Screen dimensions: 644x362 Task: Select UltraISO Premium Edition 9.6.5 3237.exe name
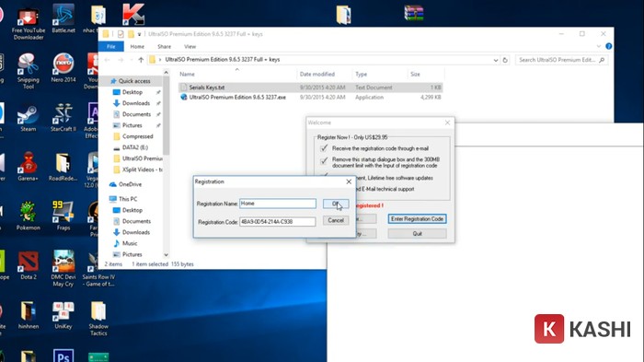[x=237, y=97]
